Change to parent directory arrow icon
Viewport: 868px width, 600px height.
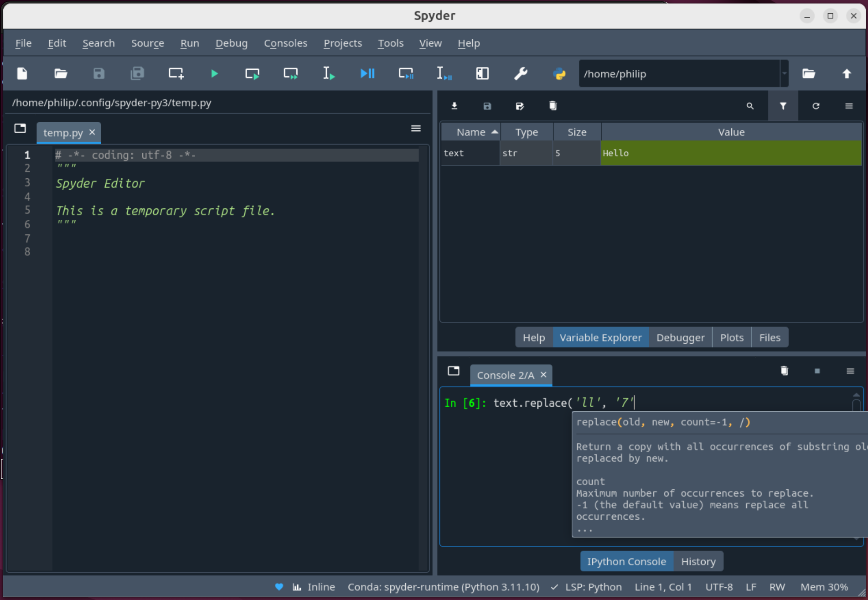[x=847, y=73]
